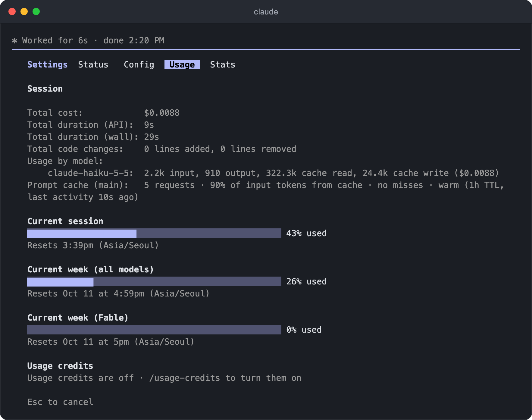Click the '24.4k cache write ($0.0088)' text
The width and height of the screenshot is (532, 420).
(431, 173)
